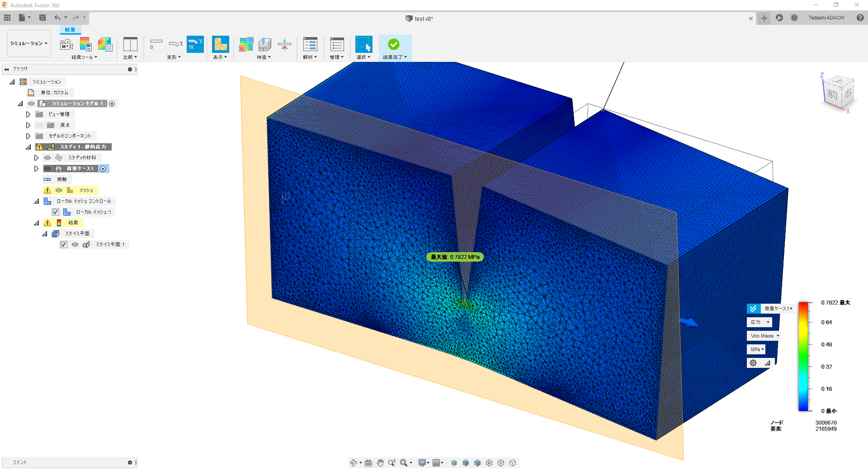The image size is (868, 470).
Task: Click the analysis report icon
Action: pyautogui.click(x=310, y=44)
